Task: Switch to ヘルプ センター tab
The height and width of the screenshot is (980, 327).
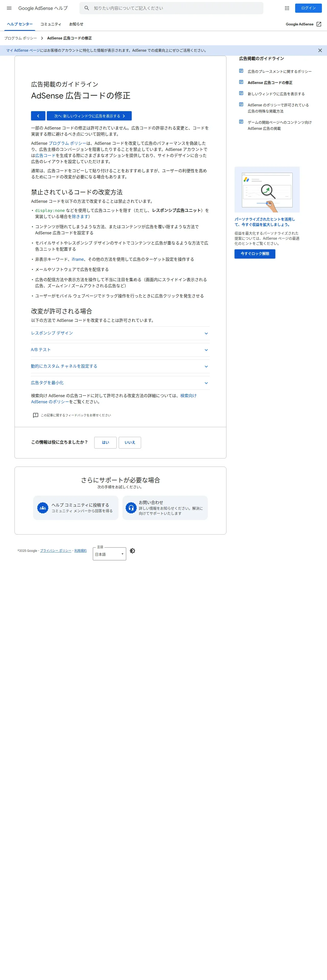Action: tap(20, 24)
